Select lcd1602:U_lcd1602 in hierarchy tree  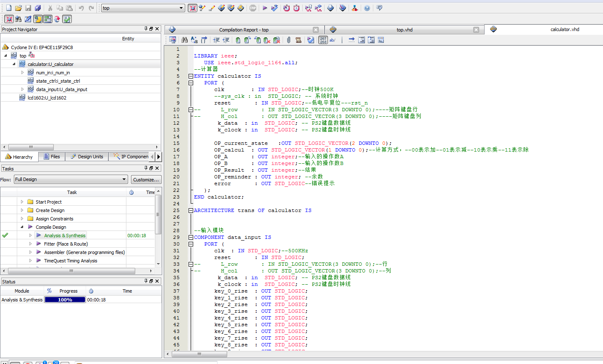pos(47,98)
